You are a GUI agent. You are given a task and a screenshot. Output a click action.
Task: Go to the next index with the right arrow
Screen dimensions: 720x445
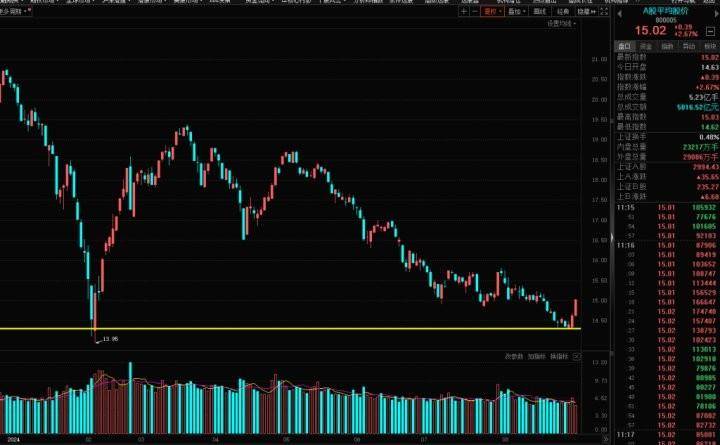716,13
